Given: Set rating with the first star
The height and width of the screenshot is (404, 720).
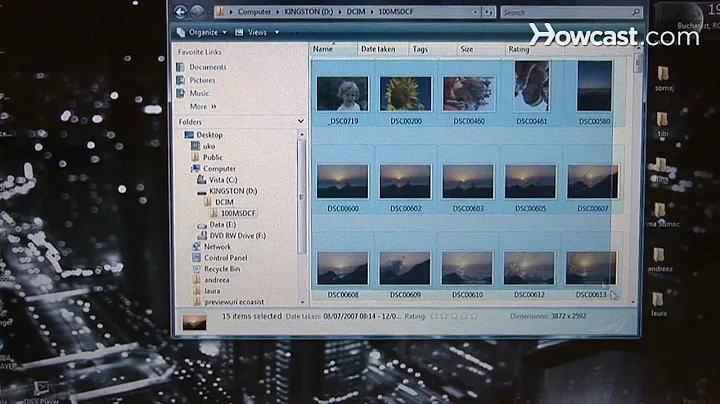Looking at the screenshot, I should tap(434, 316).
